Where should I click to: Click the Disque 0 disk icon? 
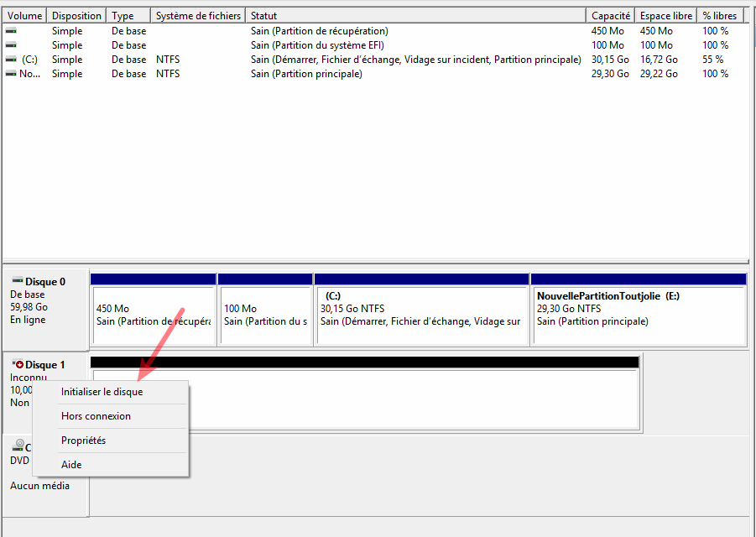click(18, 280)
